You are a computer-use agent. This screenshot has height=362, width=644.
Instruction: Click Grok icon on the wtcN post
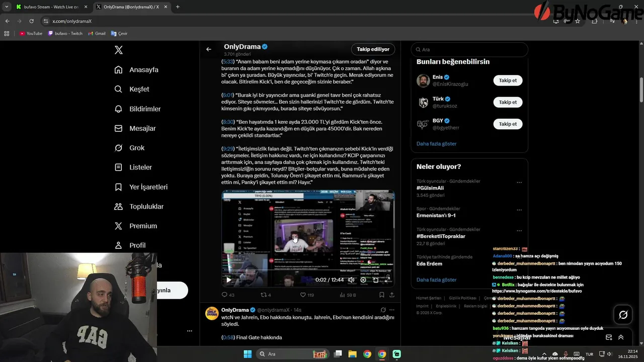tap(383, 310)
